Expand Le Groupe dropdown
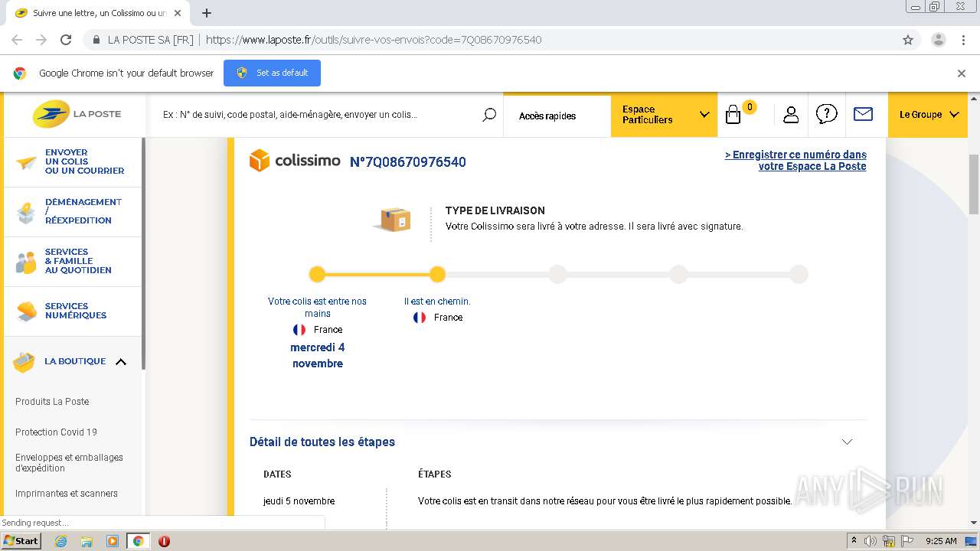 (x=929, y=115)
